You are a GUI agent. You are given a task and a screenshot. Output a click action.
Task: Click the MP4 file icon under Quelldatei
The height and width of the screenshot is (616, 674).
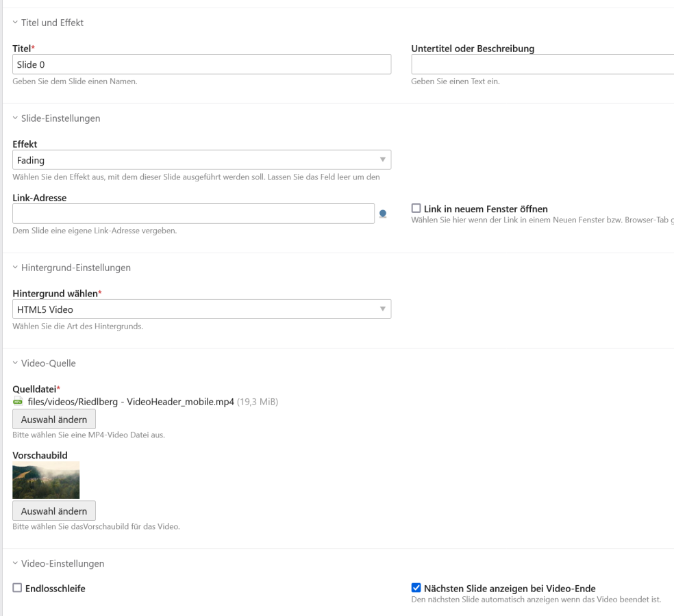pos(17,402)
